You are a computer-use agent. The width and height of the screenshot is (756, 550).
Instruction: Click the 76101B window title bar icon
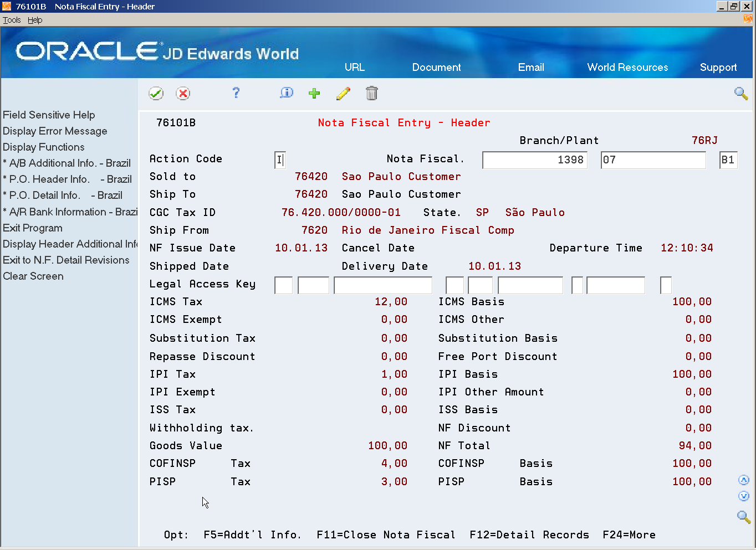coord(7,6)
